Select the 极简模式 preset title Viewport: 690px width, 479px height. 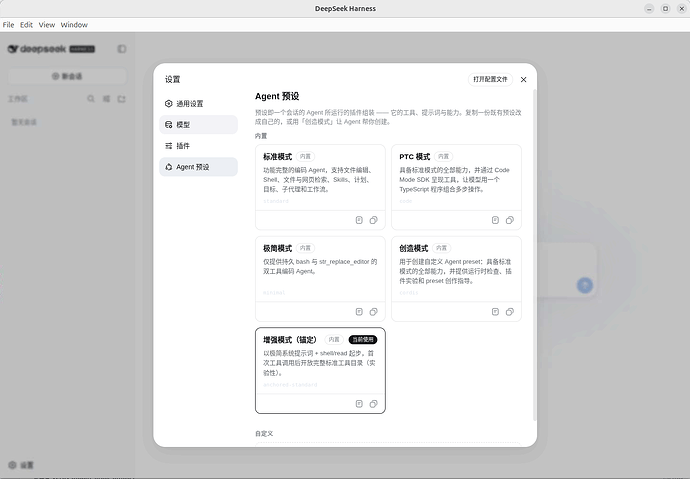click(x=278, y=248)
